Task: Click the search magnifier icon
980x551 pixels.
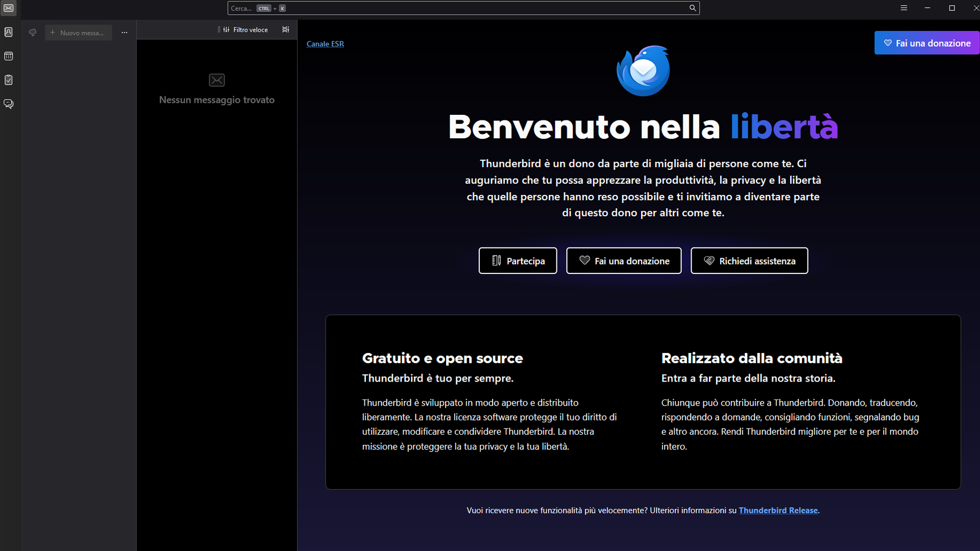Action: [x=693, y=8]
